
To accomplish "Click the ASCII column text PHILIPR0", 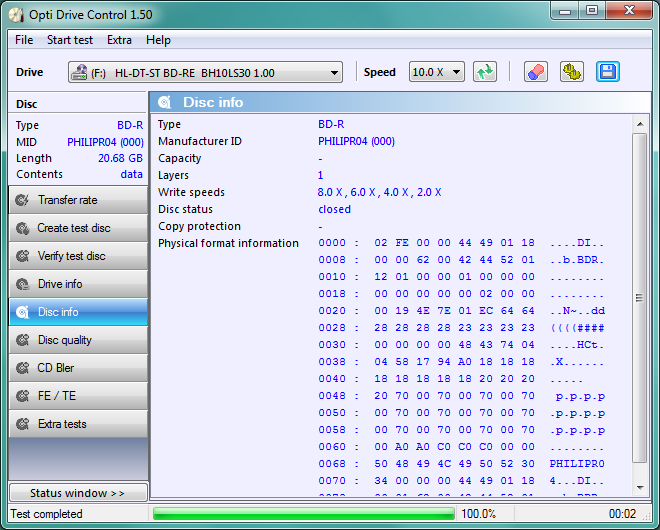I will [577, 464].
